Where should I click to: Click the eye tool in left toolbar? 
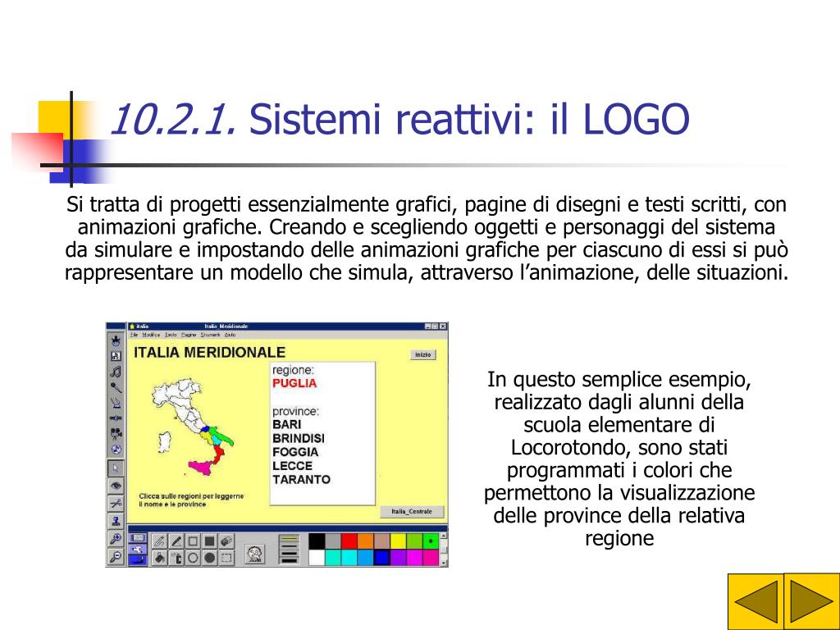coord(116,486)
